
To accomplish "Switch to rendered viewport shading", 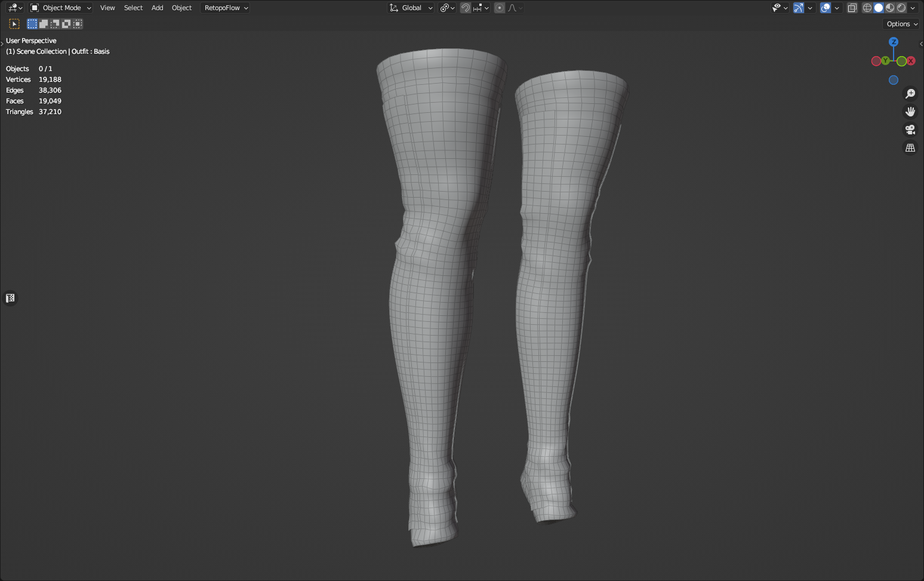I will coord(901,8).
